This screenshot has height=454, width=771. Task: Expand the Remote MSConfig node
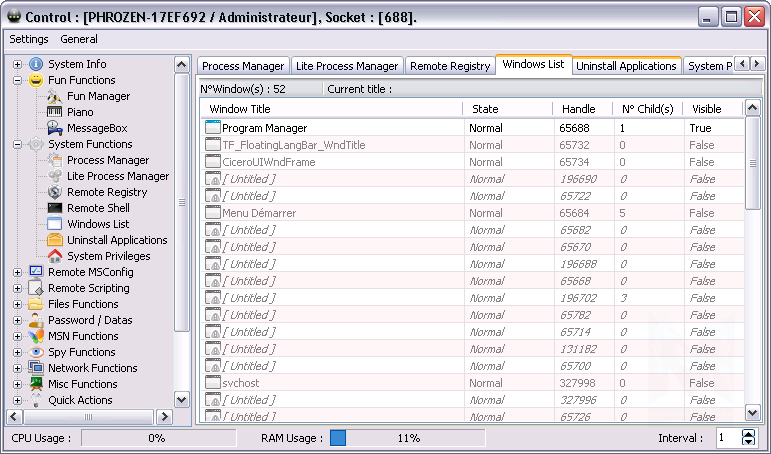tap(17, 272)
